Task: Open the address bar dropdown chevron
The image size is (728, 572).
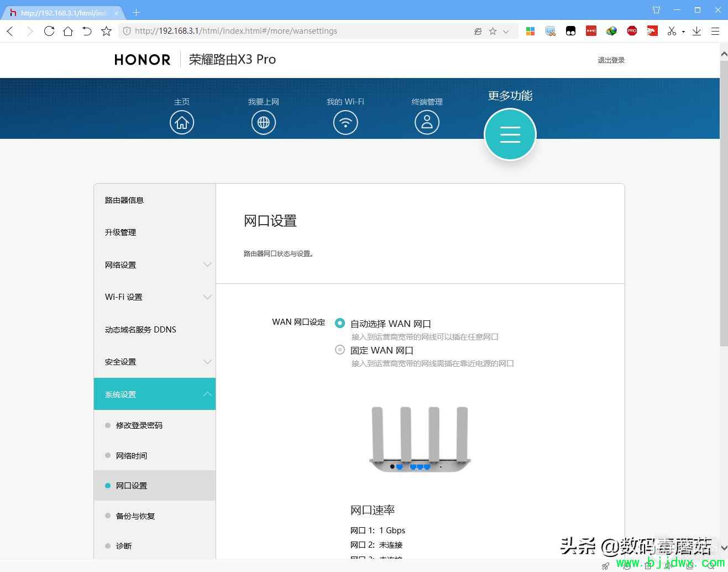Action: tap(506, 32)
